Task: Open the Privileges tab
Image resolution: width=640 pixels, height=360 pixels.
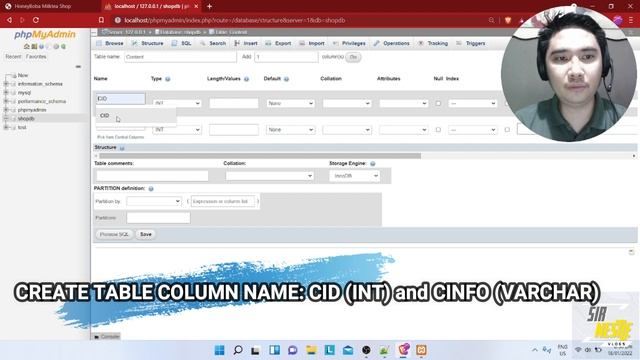Action: [x=349, y=43]
